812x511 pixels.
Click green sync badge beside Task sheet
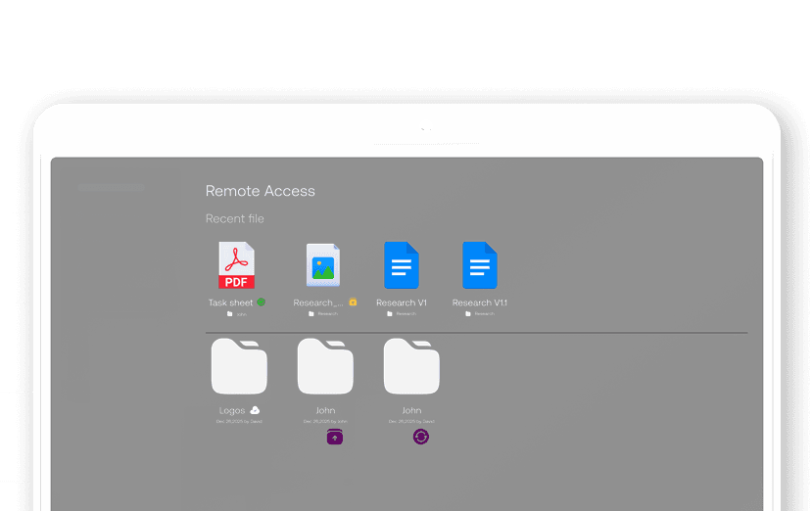(x=261, y=302)
